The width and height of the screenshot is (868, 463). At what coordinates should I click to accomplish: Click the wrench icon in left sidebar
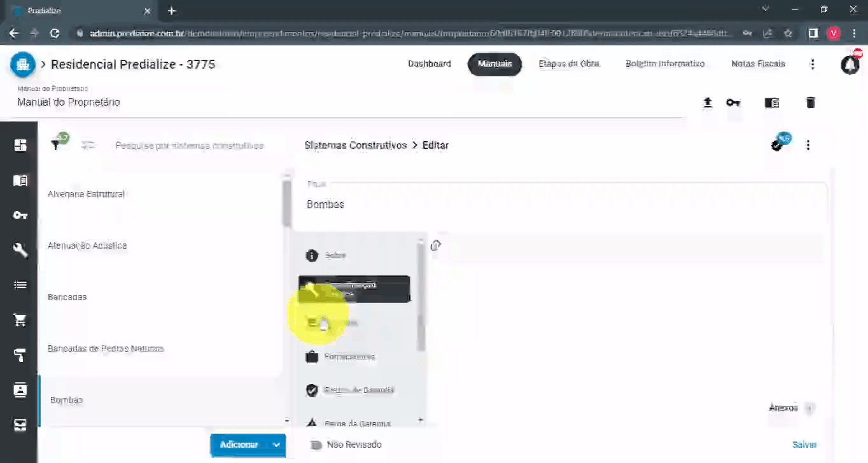tap(20, 250)
